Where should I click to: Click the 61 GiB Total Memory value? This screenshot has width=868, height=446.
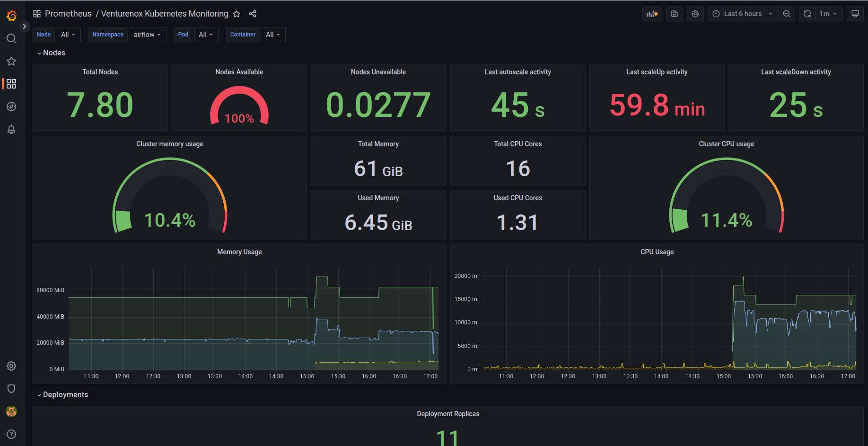pos(378,169)
